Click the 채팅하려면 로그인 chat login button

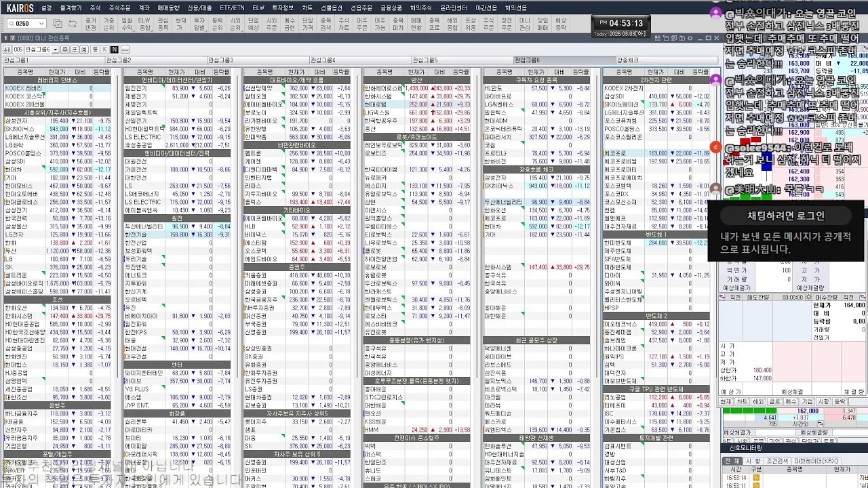[x=786, y=216]
